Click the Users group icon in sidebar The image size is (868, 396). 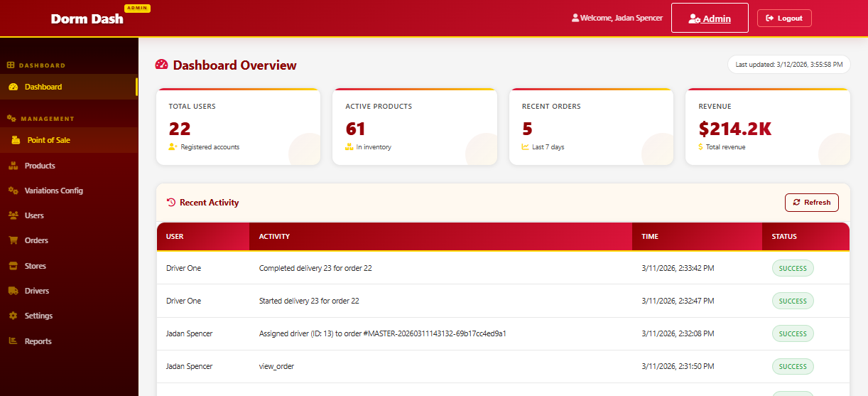(x=13, y=215)
